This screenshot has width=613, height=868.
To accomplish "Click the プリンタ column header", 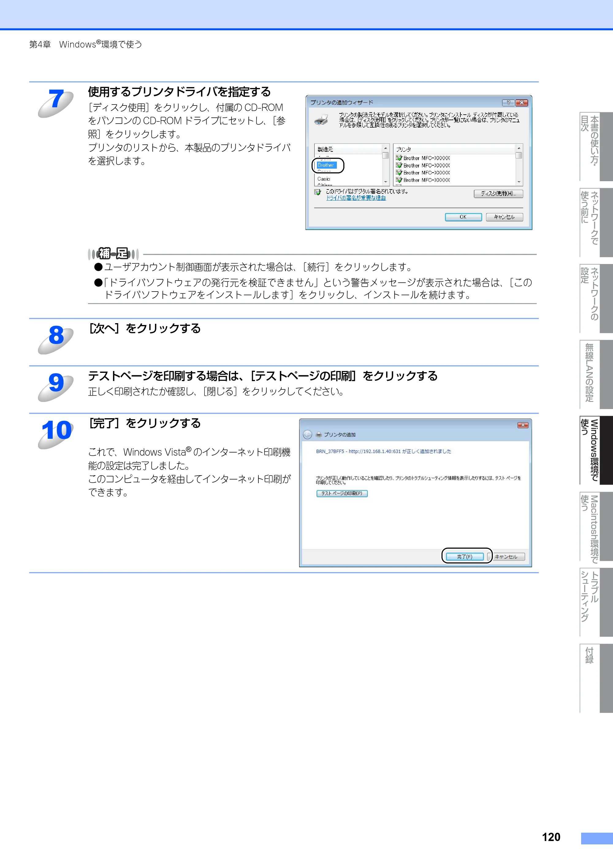I will tap(454, 149).
